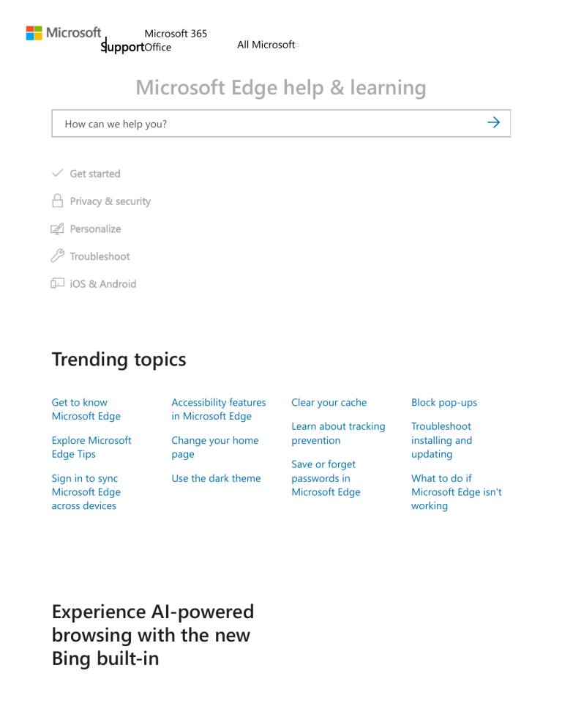Select the Privacy & security lock icon
Viewport: 562px width, 728px height.
(57, 201)
